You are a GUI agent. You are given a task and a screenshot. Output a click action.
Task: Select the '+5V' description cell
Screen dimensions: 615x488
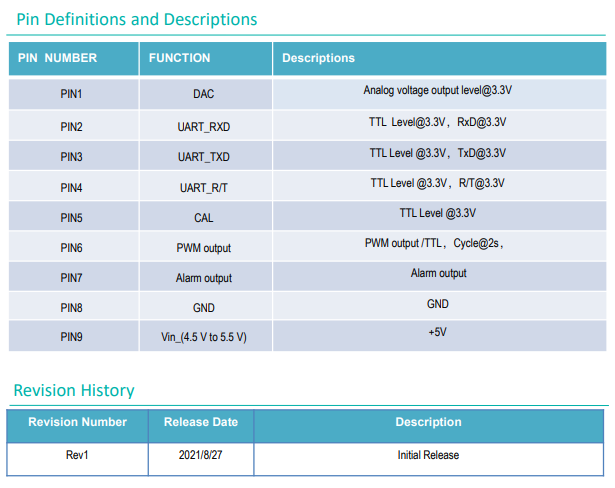(x=437, y=331)
